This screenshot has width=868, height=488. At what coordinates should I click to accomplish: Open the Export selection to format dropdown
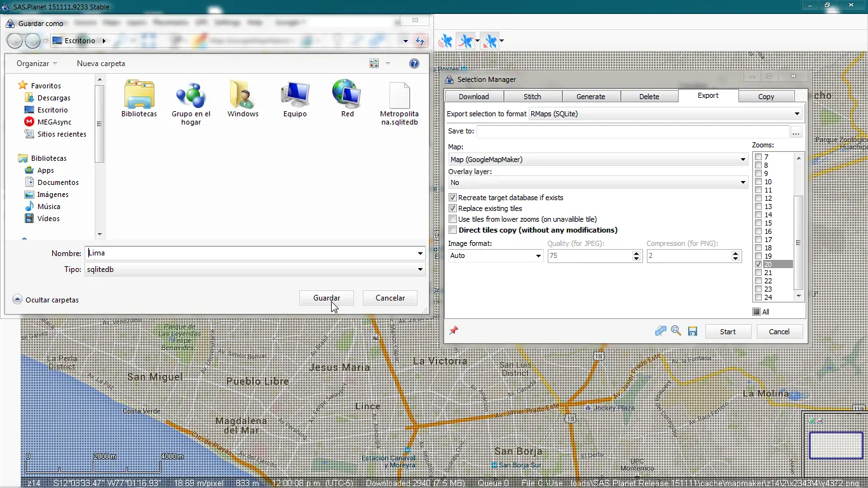[665, 114]
